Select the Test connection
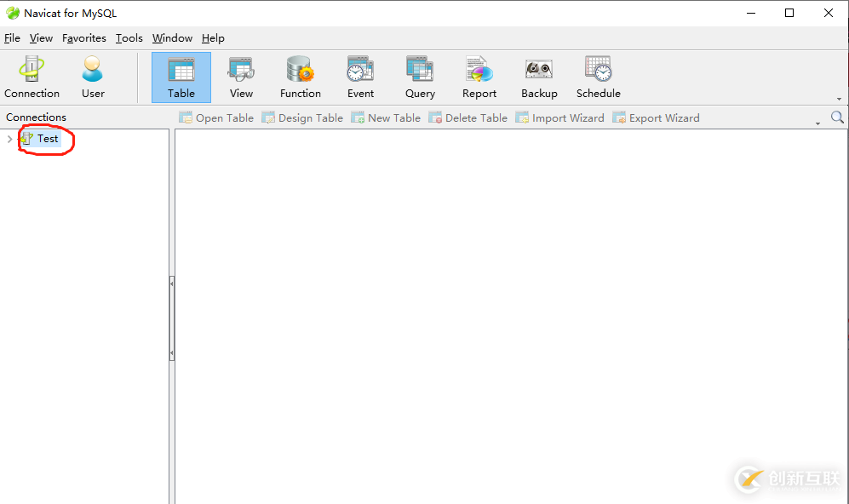 pyautogui.click(x=40, y=139)
